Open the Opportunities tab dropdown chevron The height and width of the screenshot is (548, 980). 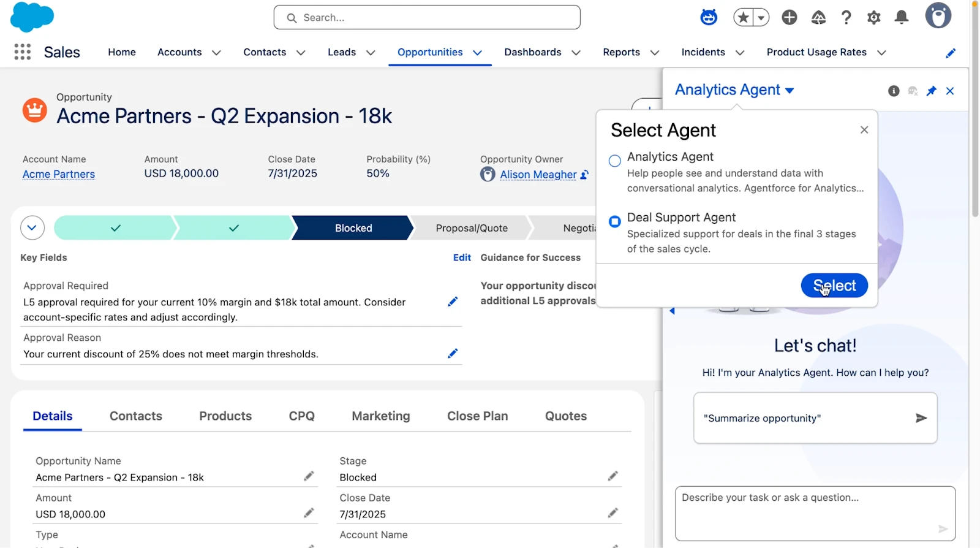point(478,53)
